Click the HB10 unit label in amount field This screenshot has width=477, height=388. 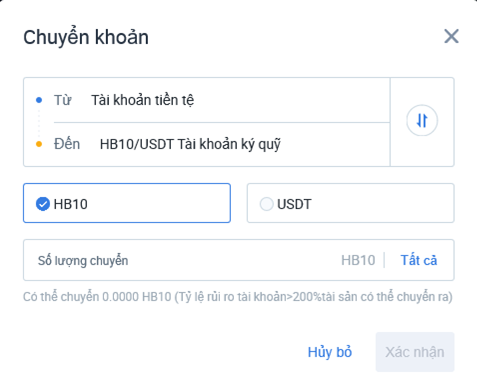[x=358, y=260]
